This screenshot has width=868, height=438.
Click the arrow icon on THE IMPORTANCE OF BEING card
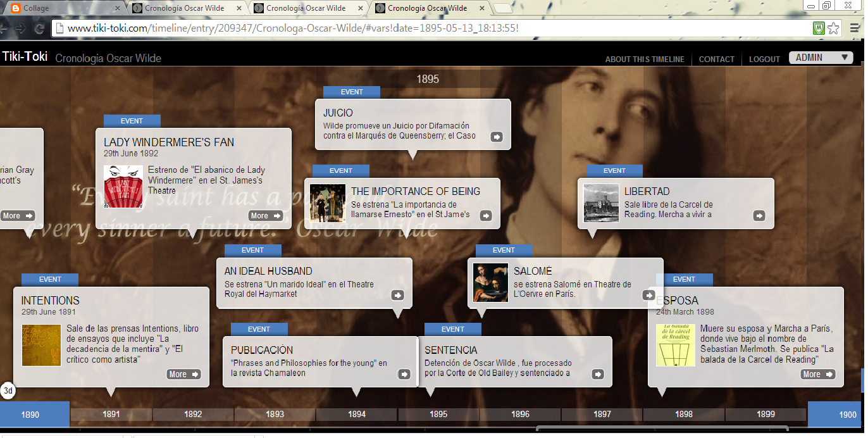(x=486, y=216)
